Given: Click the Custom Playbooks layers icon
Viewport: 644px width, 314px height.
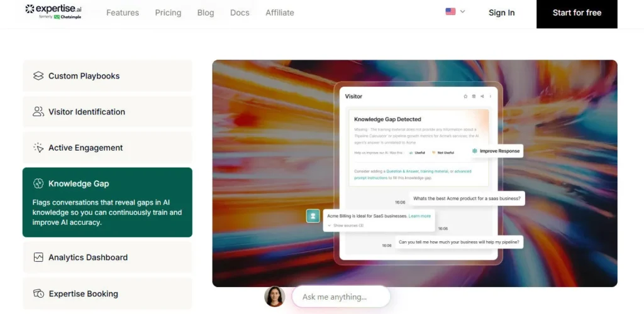Looking at the screenshot, I should (x=38, y=76).
